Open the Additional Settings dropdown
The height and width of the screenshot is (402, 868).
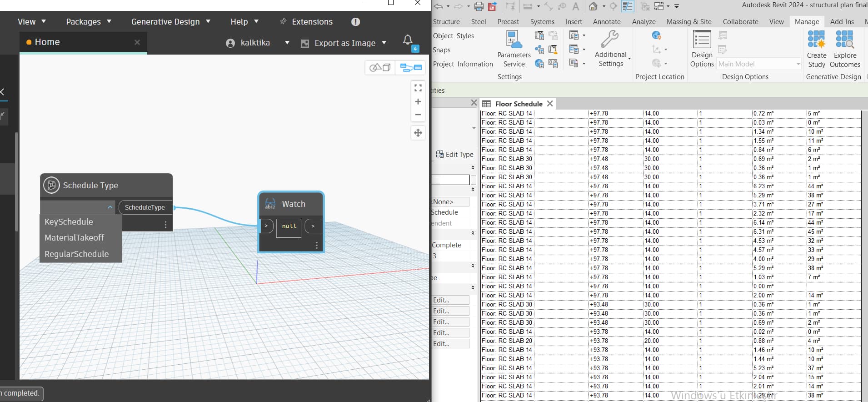coord(612,49)
